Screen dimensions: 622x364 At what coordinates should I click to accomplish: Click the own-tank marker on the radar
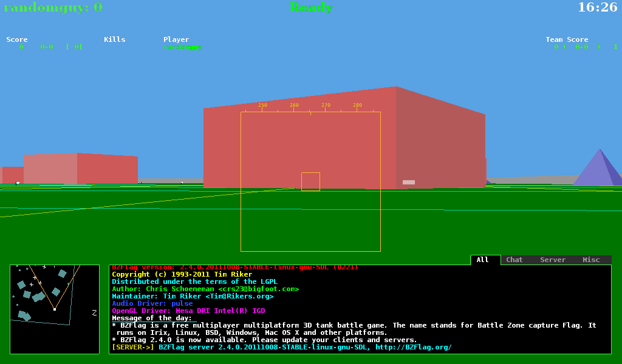(x=55, y=309)
